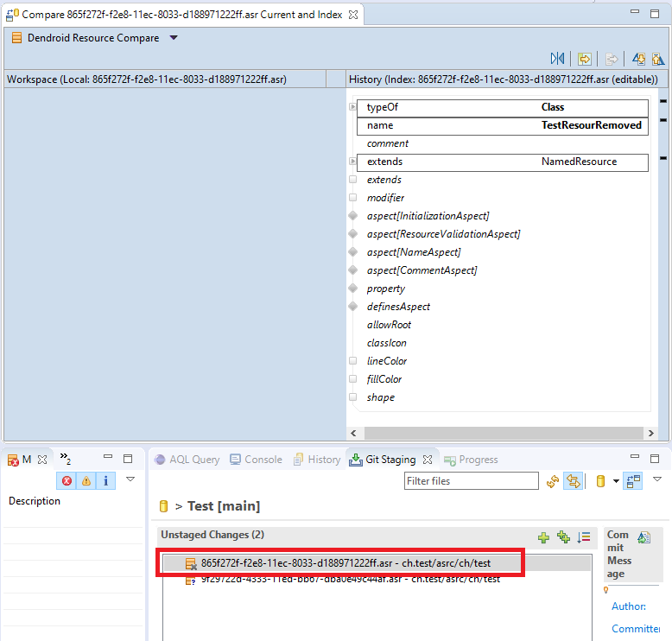Screen dimensions: 672x641
Task: Open the Dendroid Resource Compare dropdown arrow
Action: 174,38
